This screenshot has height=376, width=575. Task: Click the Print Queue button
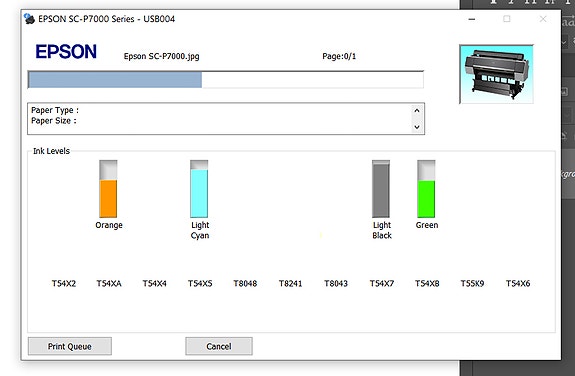tap(70, 346)
